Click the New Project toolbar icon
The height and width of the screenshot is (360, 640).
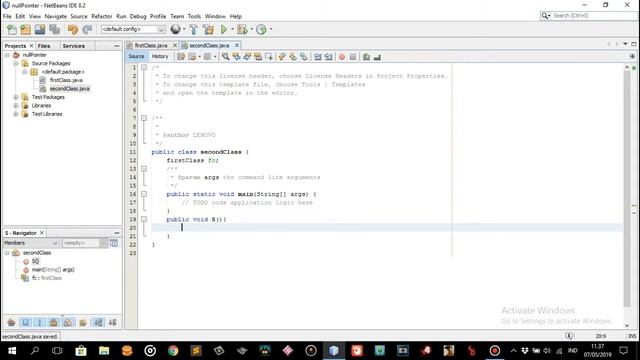point(25,29)
